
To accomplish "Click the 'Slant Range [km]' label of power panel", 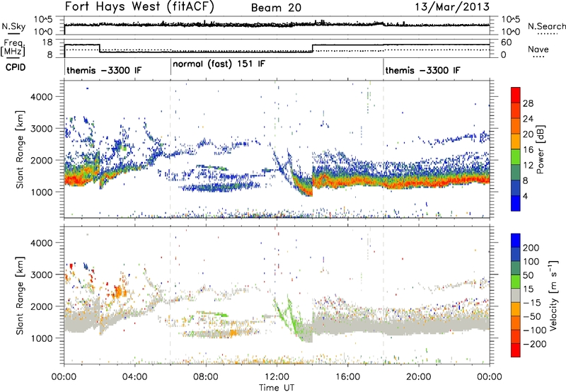I will tap(20, 149).
